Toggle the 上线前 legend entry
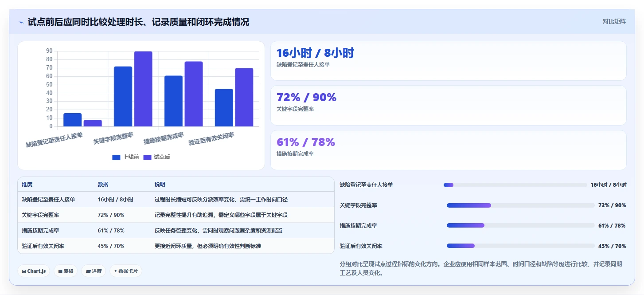The height and width of the screenshot is (295, 644). [x=125, y=157]
